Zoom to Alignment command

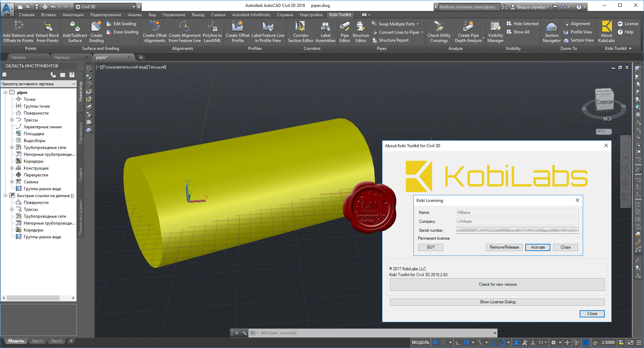coord(577,24)
